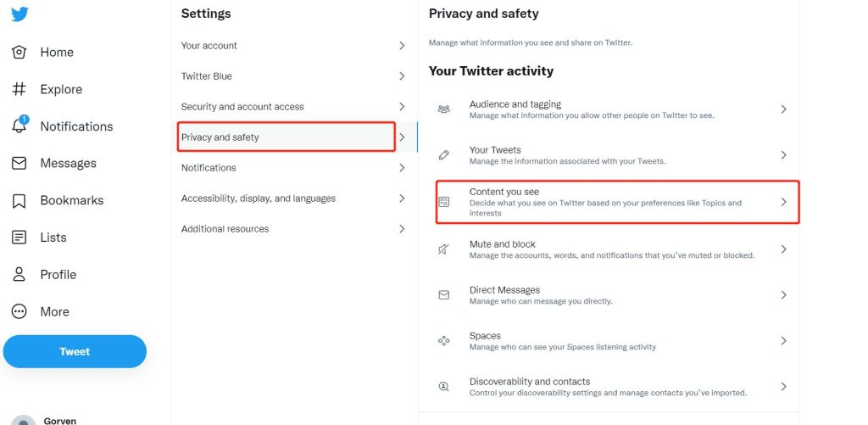Expand Security and account access chevron
Screen dimensions: 868x425
coord(402,107)
